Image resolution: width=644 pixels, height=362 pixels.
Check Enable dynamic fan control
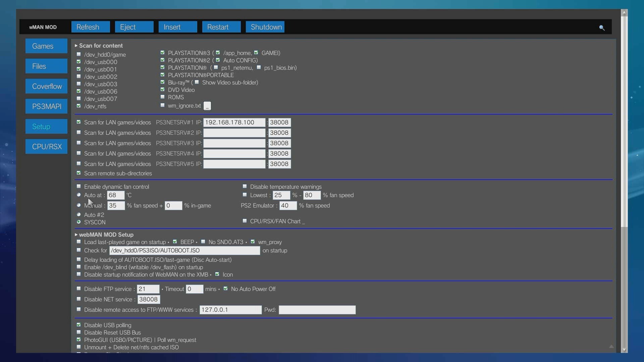(79, 186)
